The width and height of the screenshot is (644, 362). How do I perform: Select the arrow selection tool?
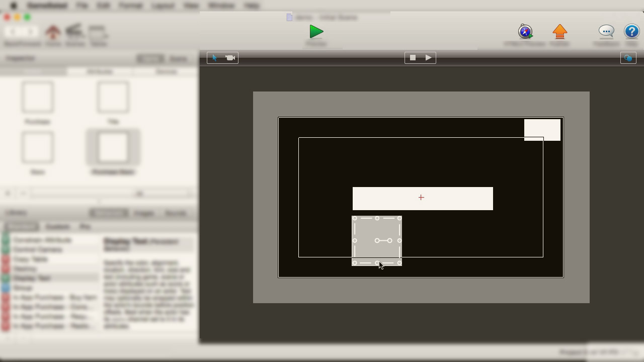(214, 57)
